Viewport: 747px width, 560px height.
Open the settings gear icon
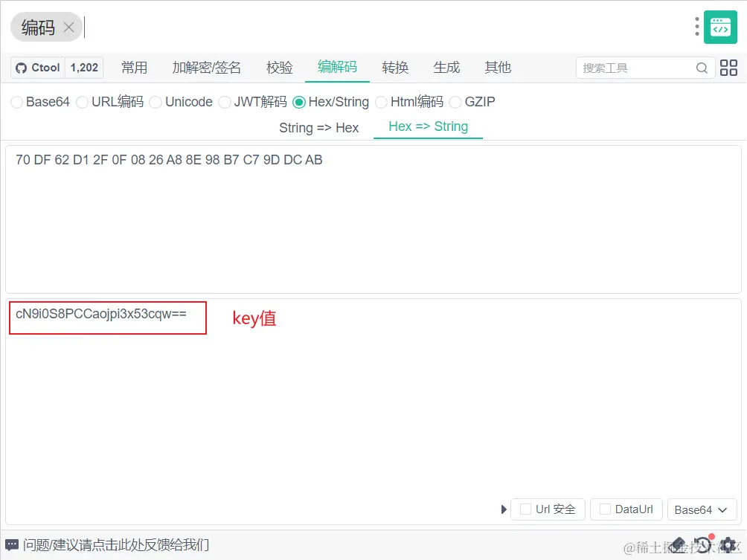click(728, 544)
